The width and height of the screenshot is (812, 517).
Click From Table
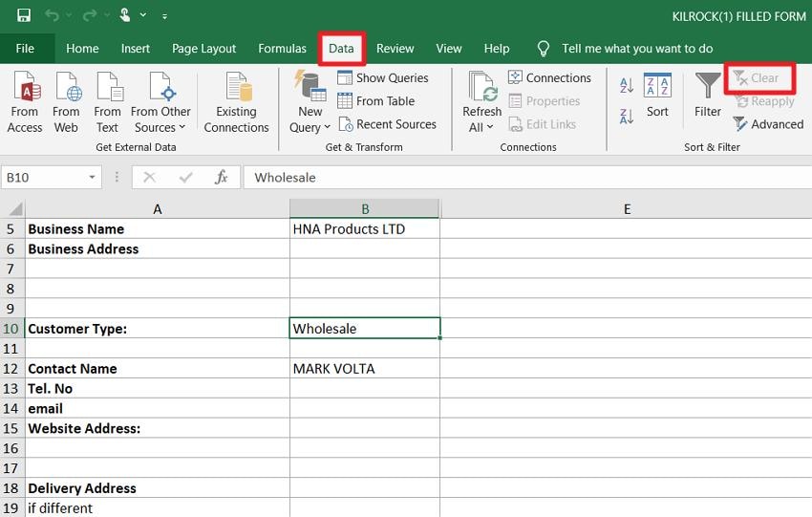(376, 101)
